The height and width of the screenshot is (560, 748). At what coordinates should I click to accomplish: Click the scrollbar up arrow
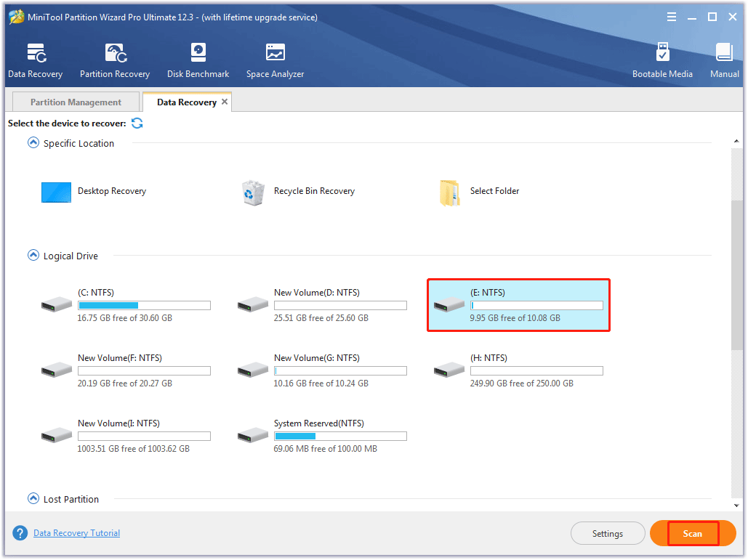[736, 141]
